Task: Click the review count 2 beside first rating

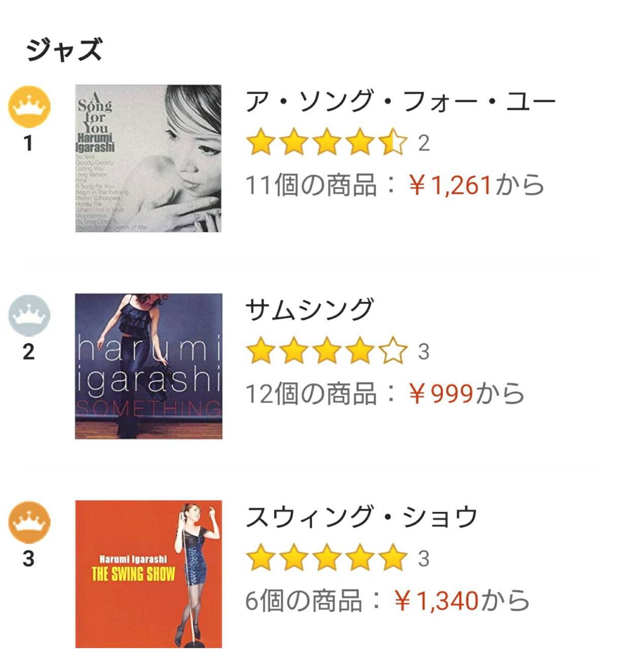Action: click(424, 144)
